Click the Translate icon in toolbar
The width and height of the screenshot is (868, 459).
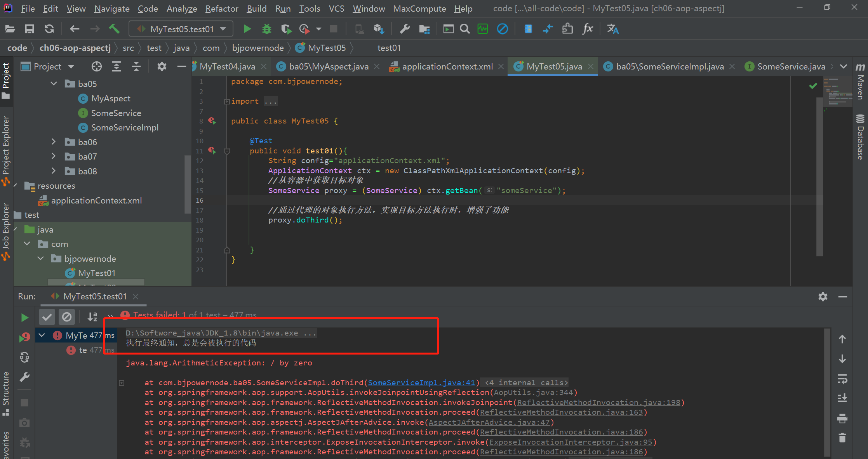[612, 29]
